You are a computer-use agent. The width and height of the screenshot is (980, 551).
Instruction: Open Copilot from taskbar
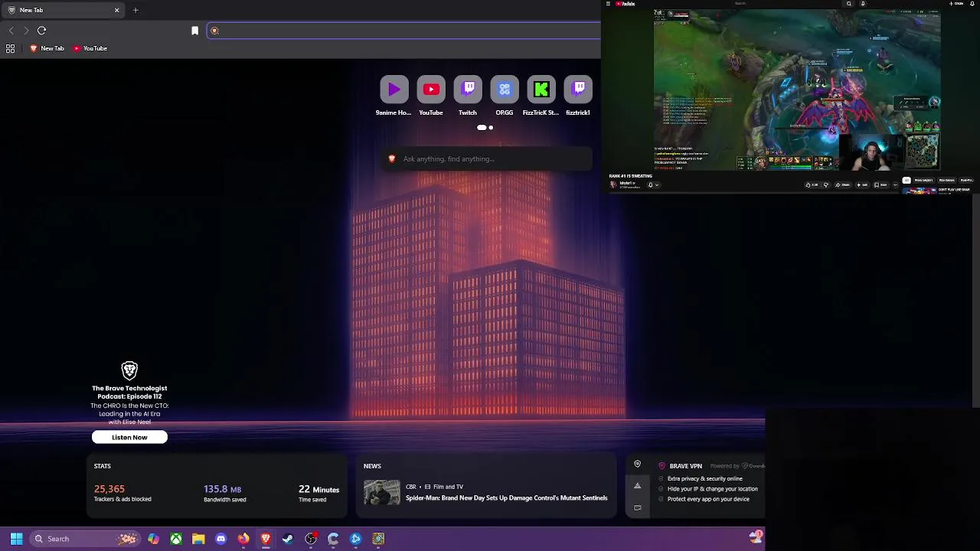154,539
